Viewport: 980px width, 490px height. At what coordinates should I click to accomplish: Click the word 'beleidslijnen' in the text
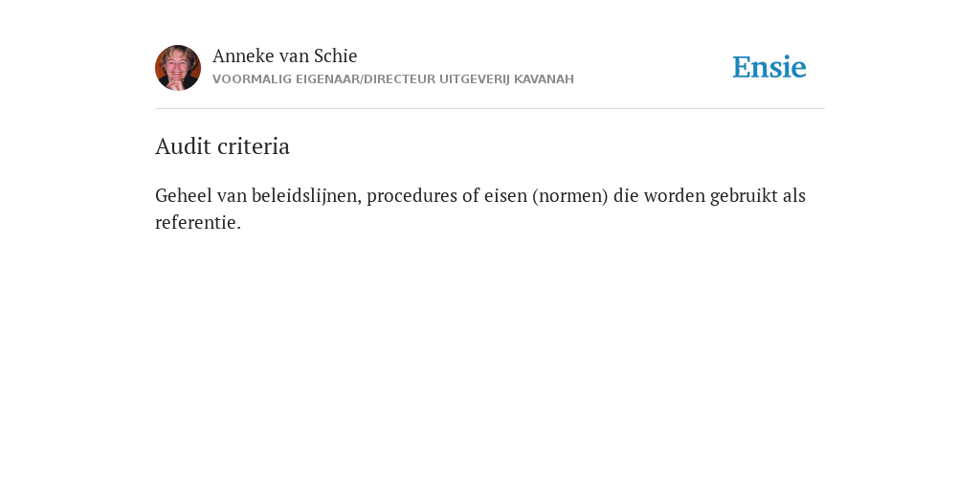tap(306, 195)
